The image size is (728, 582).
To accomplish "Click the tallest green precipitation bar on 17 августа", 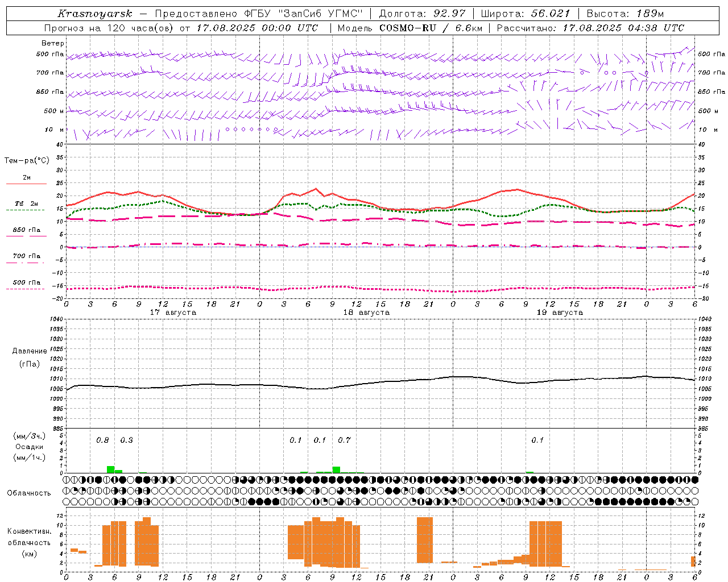I will click(110, 469).
